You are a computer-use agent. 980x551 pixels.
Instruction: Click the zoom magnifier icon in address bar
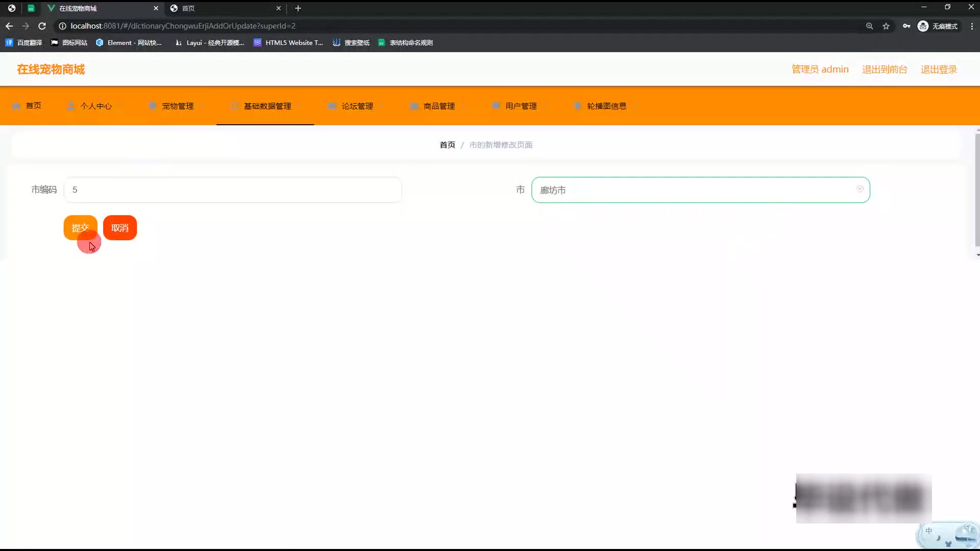[869, 26]
